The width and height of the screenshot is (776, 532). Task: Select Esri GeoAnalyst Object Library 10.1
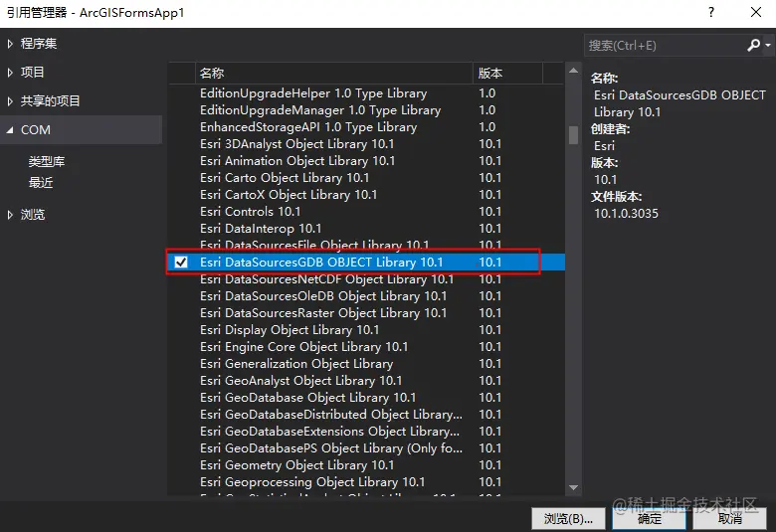366,381
